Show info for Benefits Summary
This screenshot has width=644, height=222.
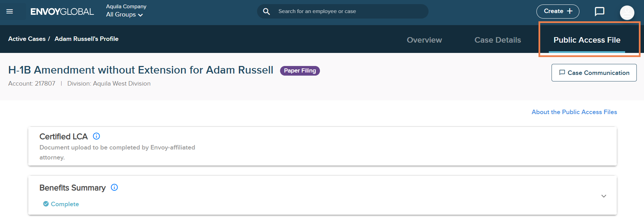tap(114, 187)
